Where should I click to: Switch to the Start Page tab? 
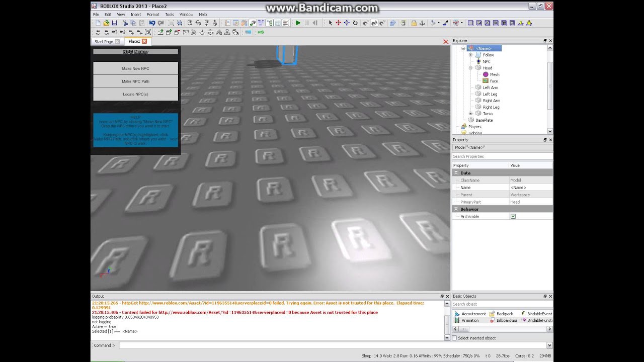tap(104, 42)
